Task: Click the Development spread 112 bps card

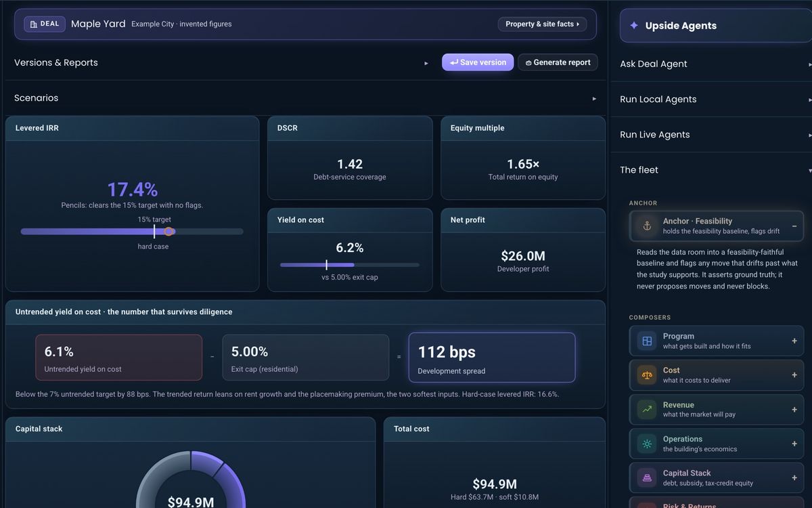Action: click(492, 357)
